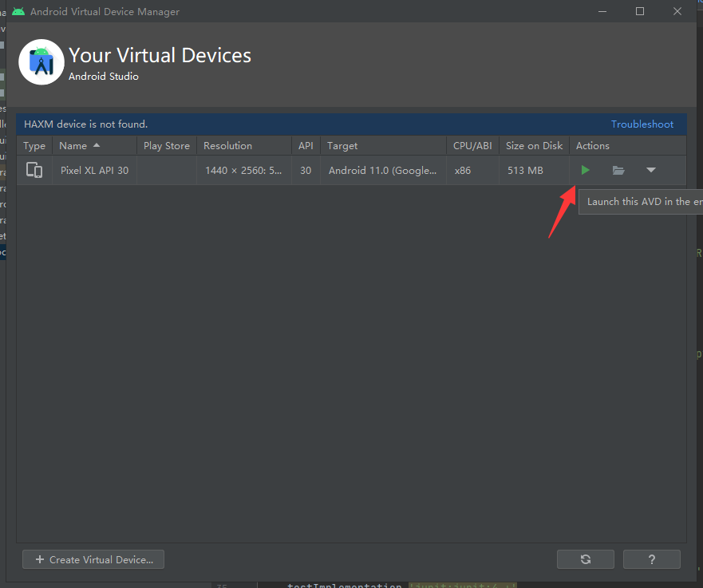Image resolution: width=703 pixels, height=588 pixels.
Task: Refresh the virtual device list
Action: [x=586, y=559]
